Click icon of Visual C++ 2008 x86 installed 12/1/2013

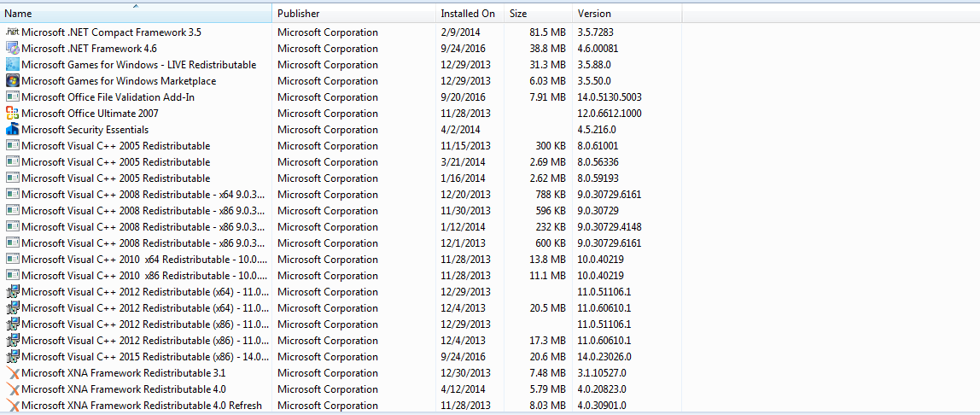pos(12,243)
